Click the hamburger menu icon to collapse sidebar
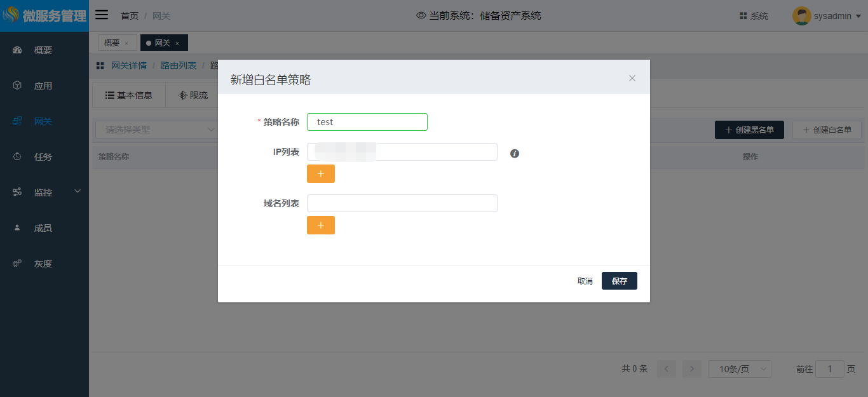This screenshot has height=397, width=868. click(x=102, y=15)
